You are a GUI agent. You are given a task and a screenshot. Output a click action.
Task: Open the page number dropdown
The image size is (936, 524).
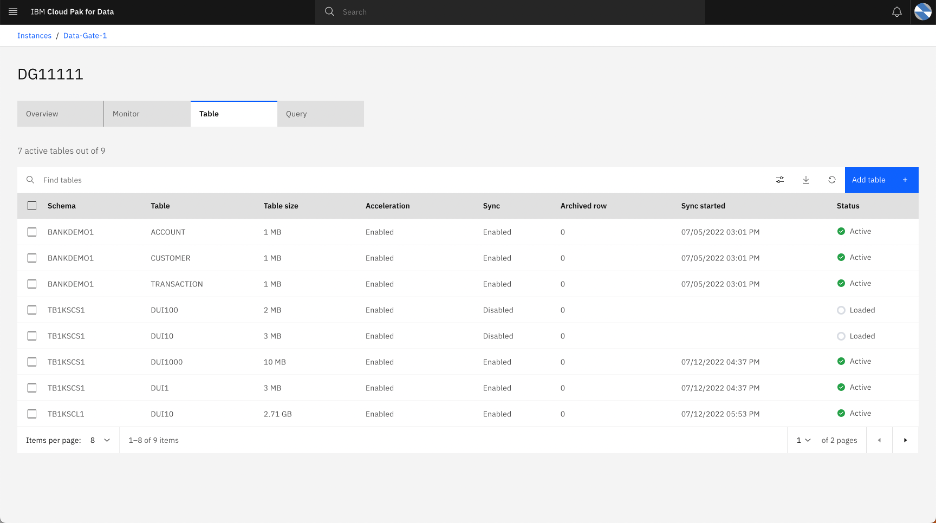point(803,440)
